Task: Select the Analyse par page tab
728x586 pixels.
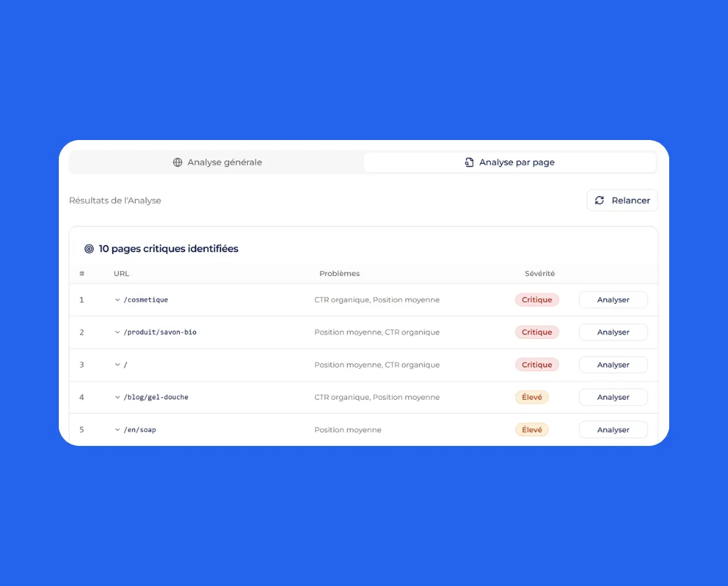Action: point(510,162)
